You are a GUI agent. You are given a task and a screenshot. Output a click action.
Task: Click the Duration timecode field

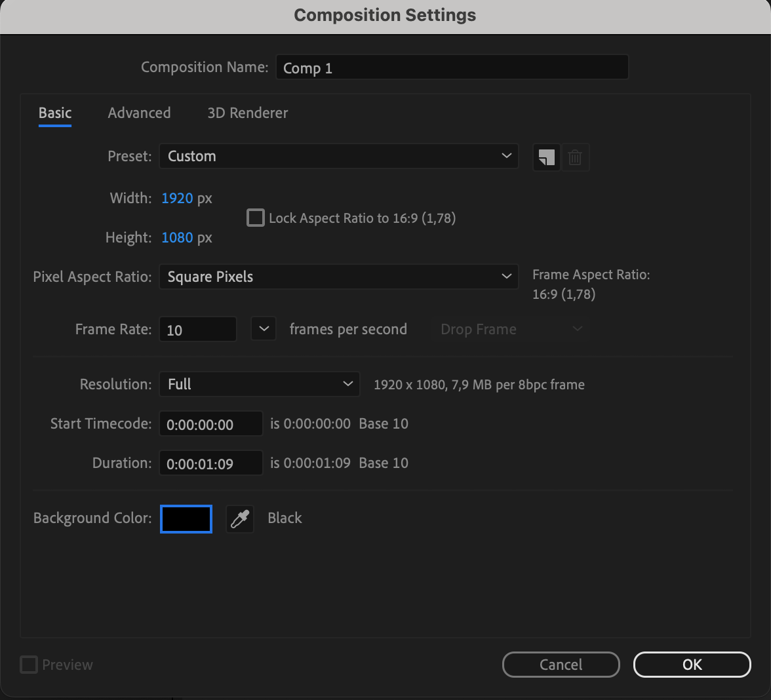[210, 463]
